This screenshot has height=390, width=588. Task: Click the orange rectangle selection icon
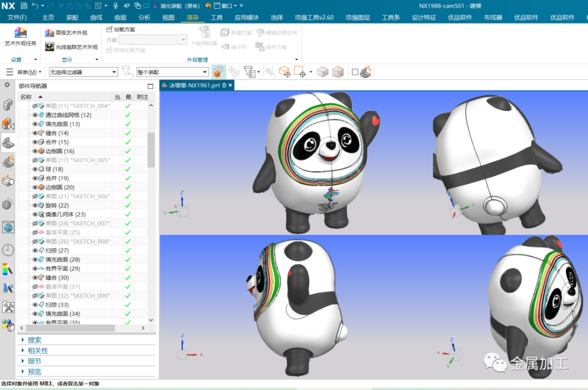(x=300, y=72)
